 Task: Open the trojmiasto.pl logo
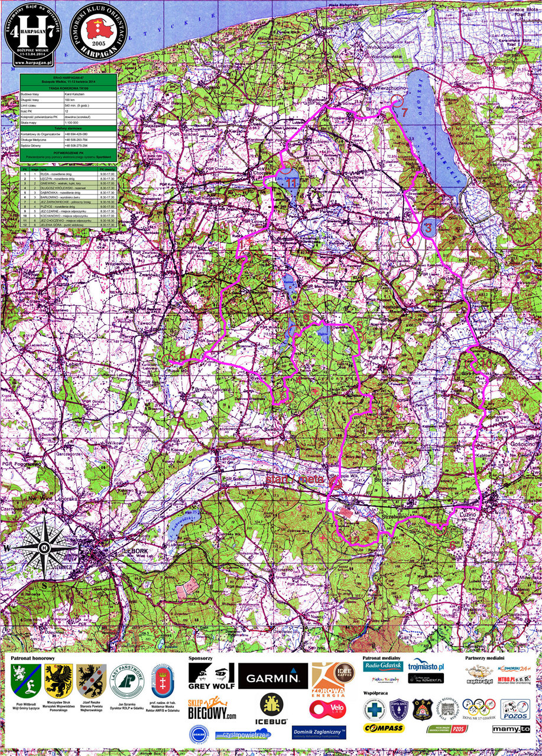click(426, 666)
